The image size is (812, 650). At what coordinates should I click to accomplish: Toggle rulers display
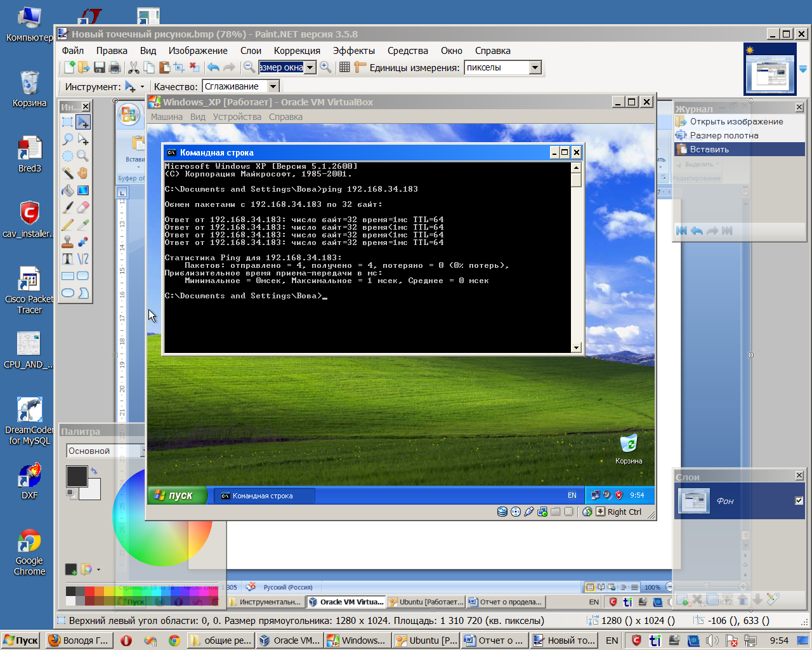point(360,67)
